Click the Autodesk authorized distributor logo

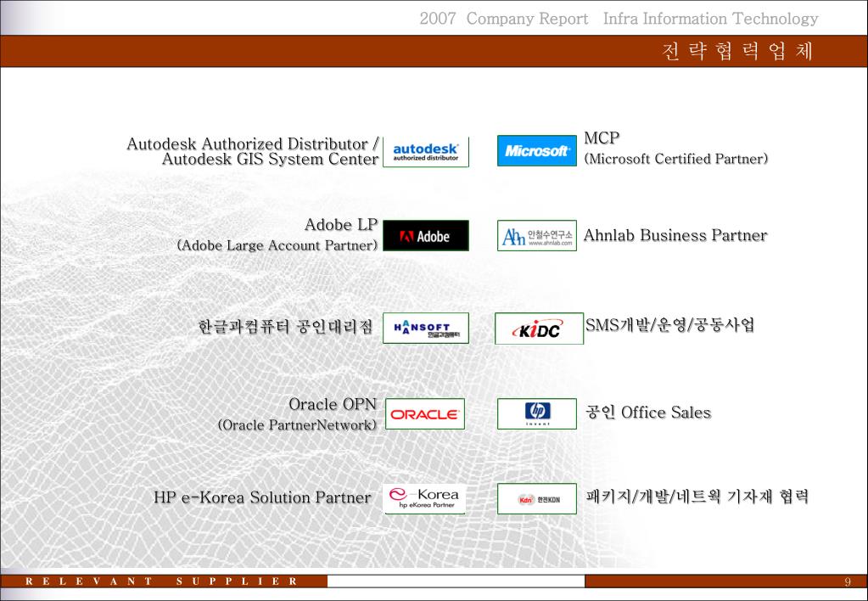[426, 152]
